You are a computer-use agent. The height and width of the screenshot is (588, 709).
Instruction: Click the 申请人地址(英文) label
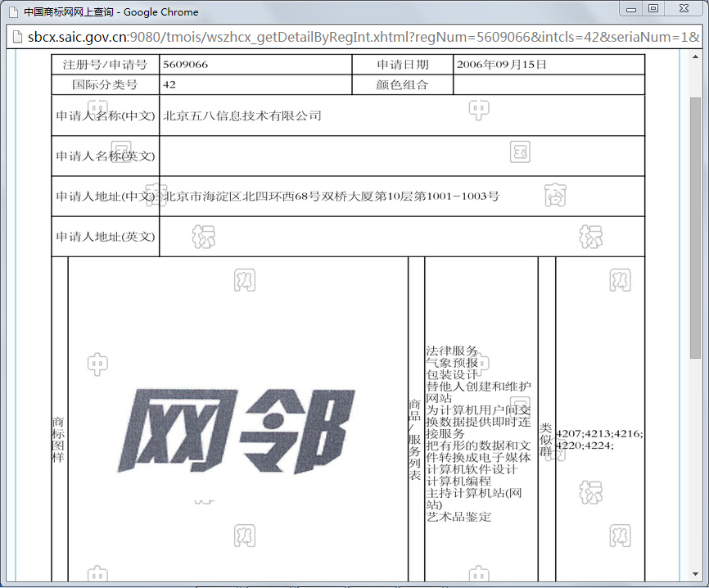click(x=106, y=237)
